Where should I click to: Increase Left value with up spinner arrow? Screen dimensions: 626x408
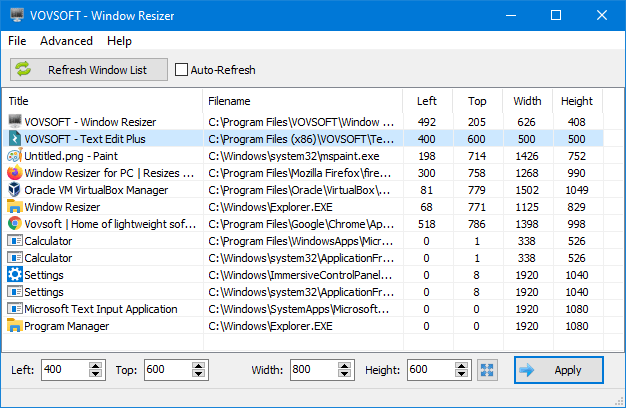tap(96, 366)
